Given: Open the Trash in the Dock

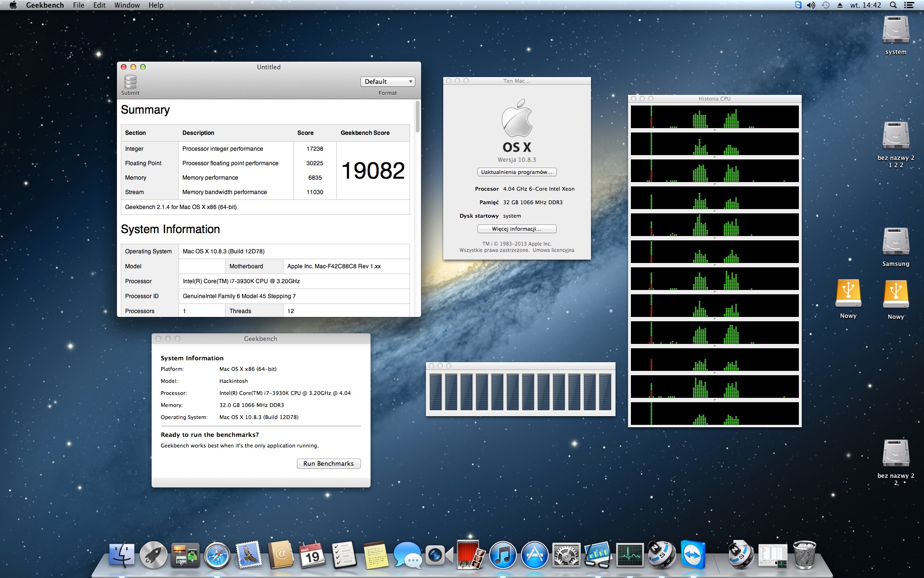Looking at the screenshot, I should tap(804, 555).
